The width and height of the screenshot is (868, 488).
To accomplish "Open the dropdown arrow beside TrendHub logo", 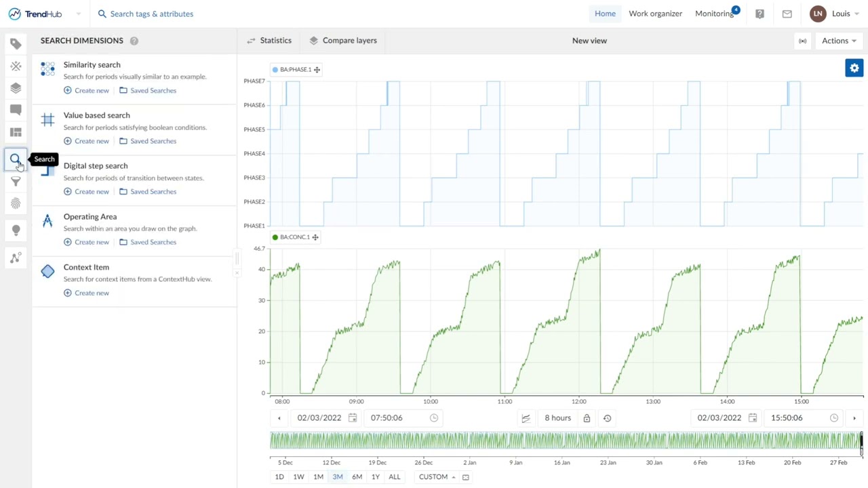I will point(79,14).
